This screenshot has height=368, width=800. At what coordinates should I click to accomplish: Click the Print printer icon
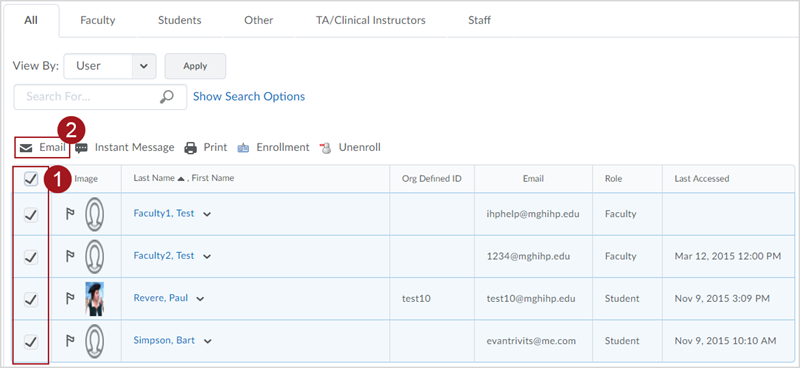point(190,148)
